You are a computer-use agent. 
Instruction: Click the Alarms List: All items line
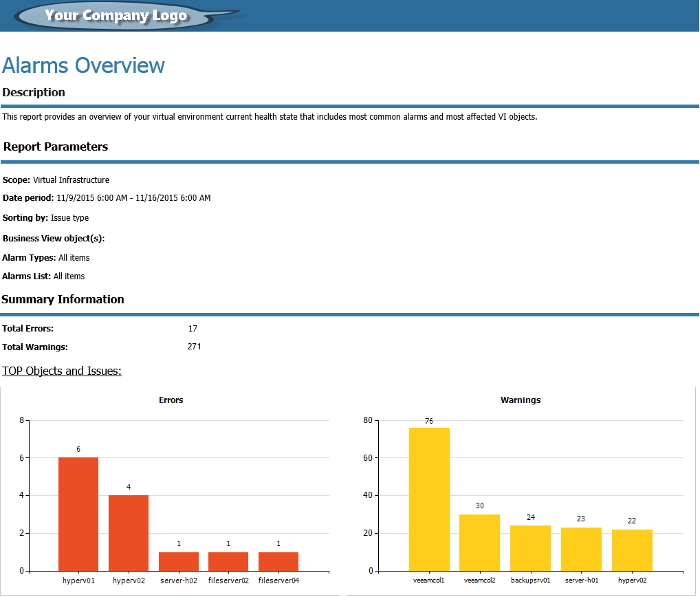tap(43, 276)
